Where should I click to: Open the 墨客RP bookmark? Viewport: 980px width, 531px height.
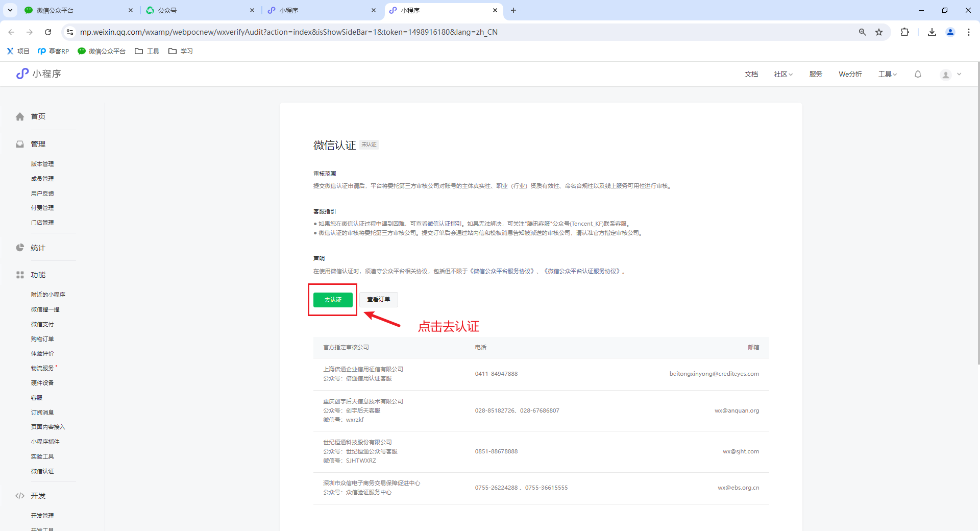53,51
